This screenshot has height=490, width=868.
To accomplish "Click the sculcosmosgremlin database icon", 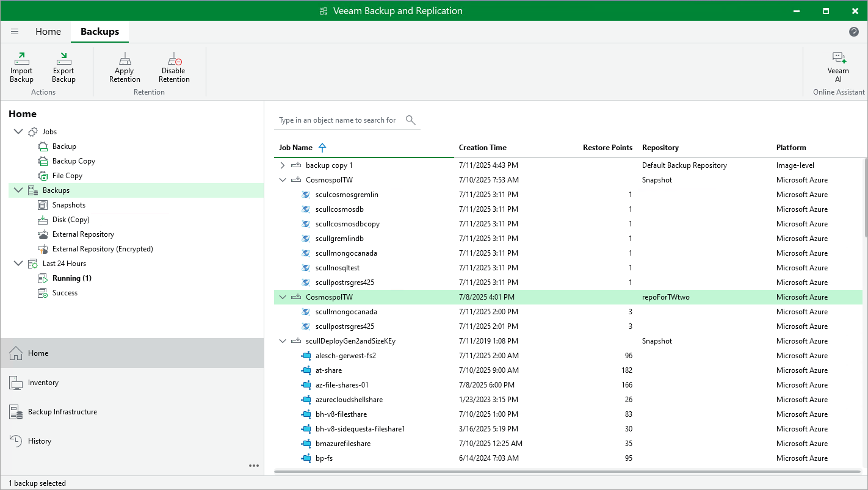I will click(x=306, y=195).
